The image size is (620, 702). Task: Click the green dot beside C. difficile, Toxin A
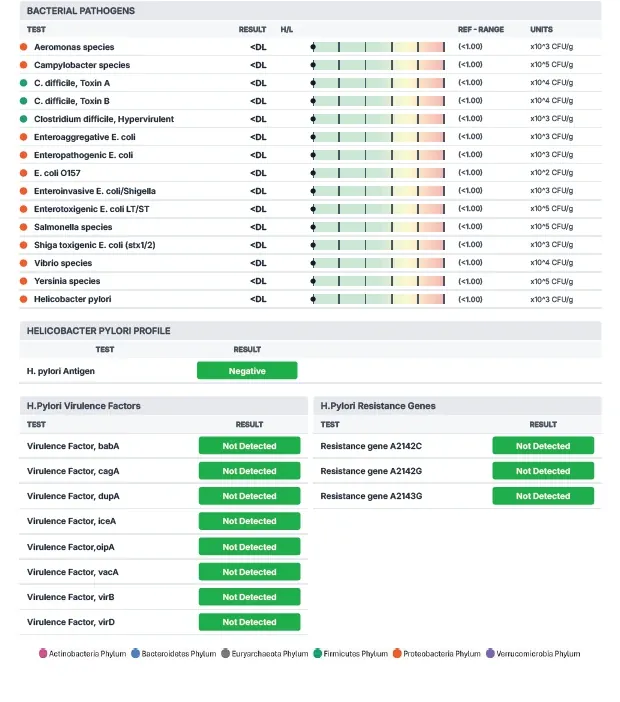(24, 83)
